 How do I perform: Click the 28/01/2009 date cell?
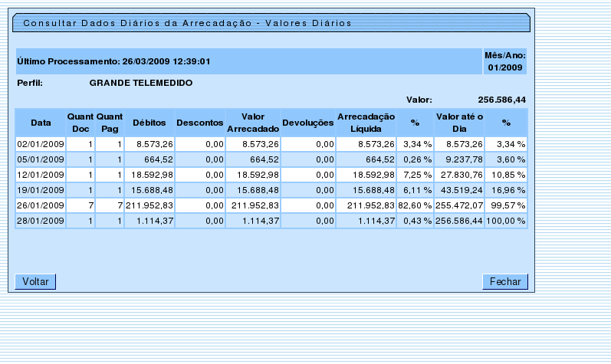(x=41, y=221)
